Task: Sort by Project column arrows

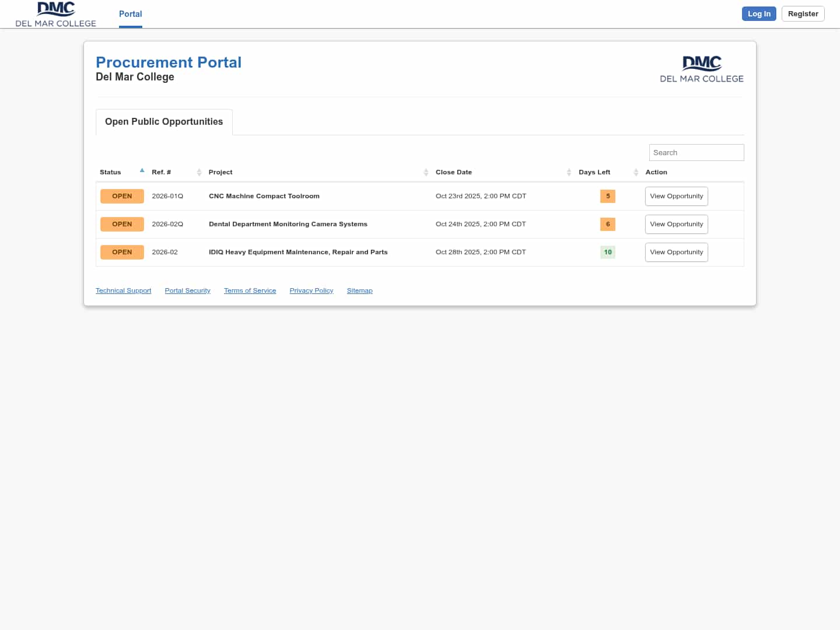Action: [x=426, y=172]
